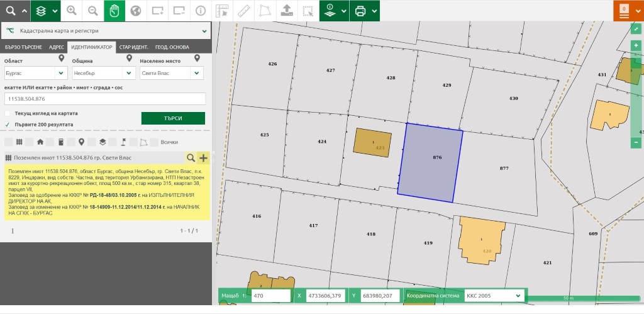
Task: Open the Област dropdown showing Бургас
Action: 35,73
